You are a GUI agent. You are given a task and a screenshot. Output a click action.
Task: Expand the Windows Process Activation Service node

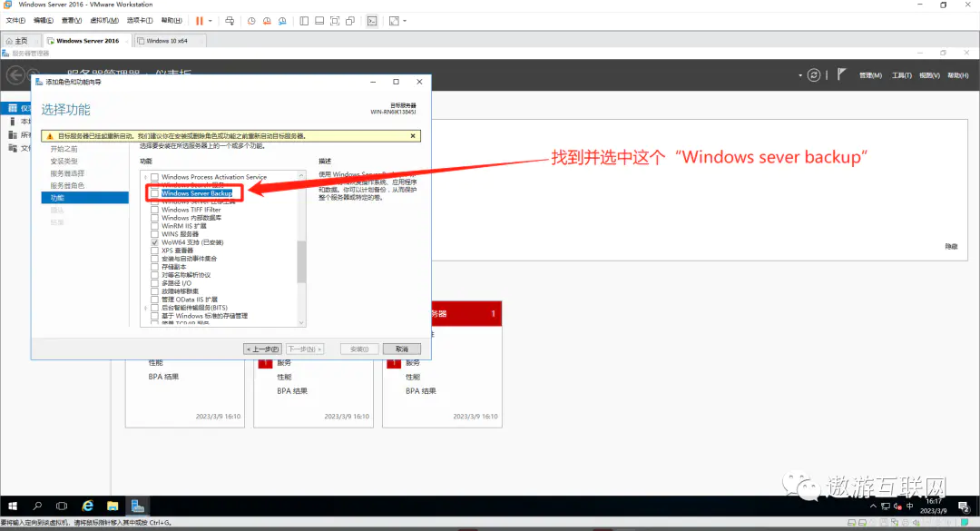click(145, 177)
